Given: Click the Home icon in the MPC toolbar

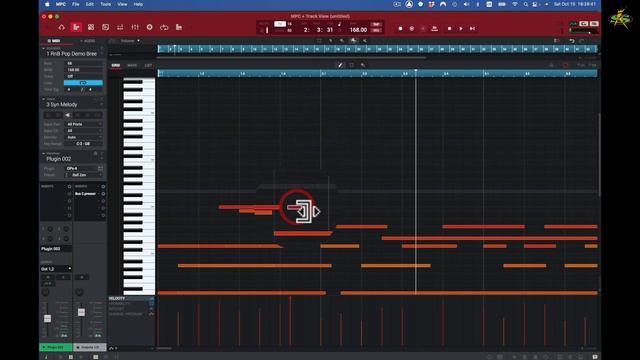Looking at the screenshot, I should (62, 27).
